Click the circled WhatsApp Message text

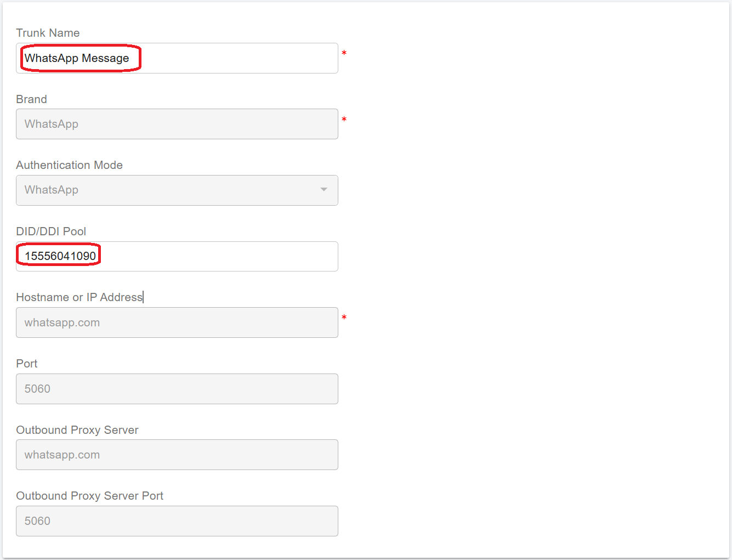[77, 58]
